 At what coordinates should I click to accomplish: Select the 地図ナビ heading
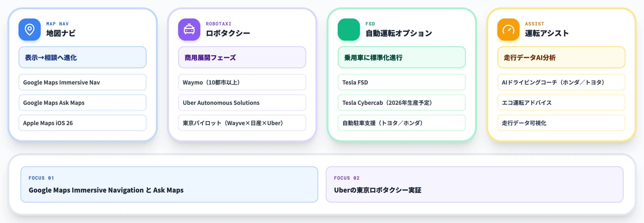click(61, 33)
